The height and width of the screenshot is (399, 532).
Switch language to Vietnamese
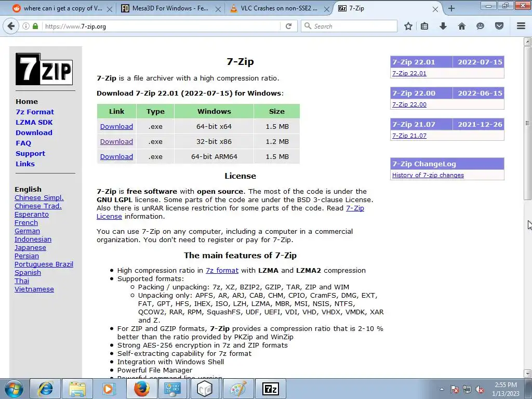pos(34,289)
